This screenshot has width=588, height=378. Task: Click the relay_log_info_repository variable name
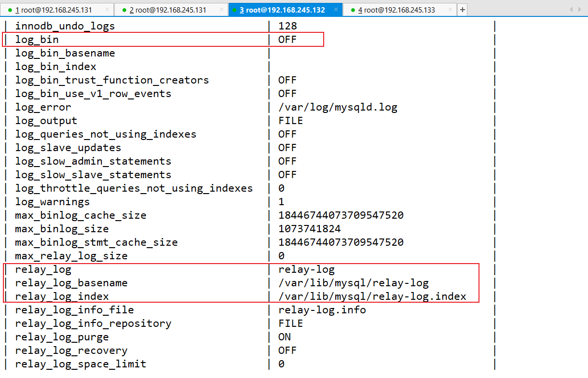(x=93, y=323)
